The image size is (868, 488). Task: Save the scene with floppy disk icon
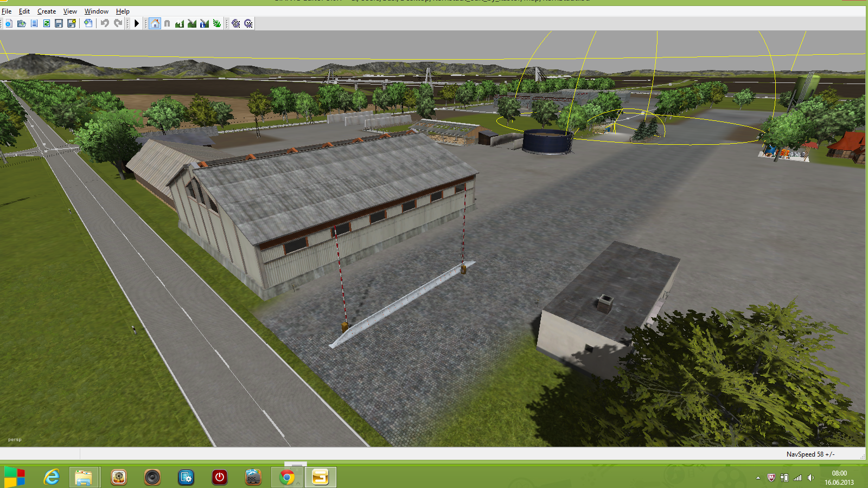(59, 23)
